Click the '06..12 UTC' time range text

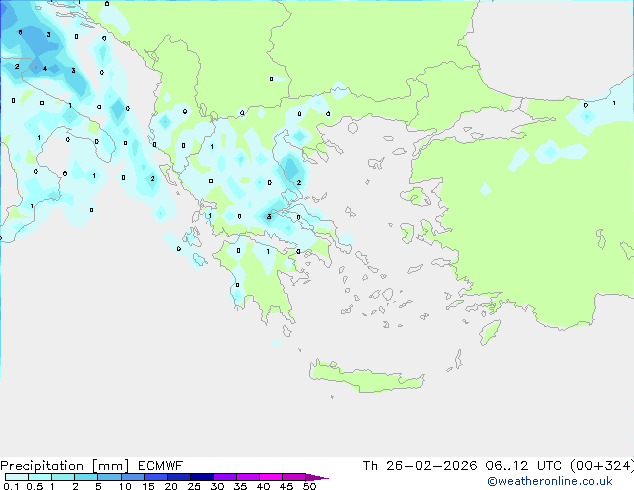tap(524, 466)
